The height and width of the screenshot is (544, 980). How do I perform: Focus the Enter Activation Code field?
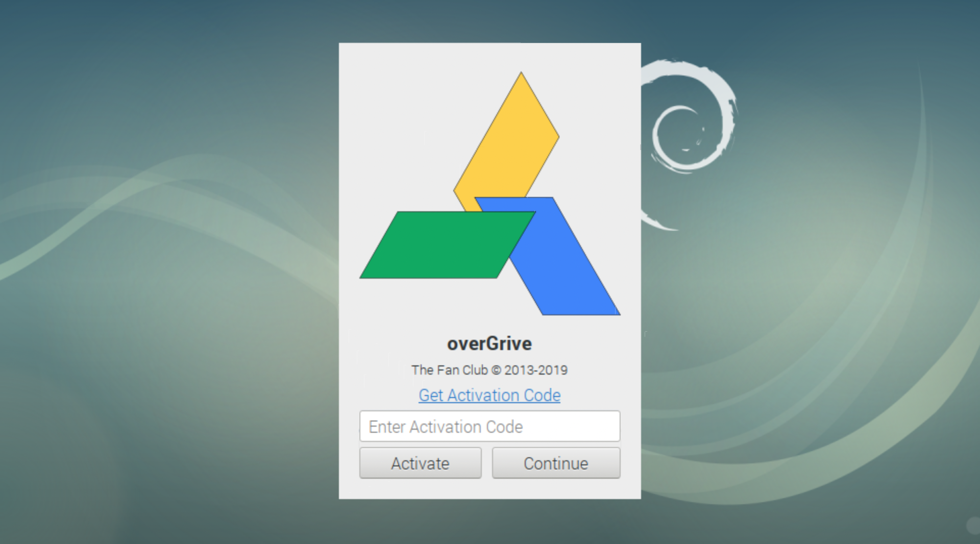[x=489, y=426]
